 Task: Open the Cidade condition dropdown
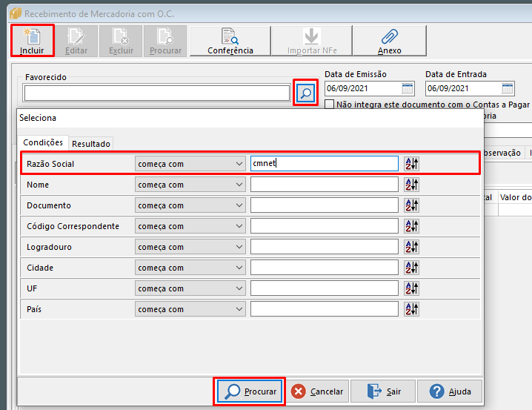coord(190,268)
